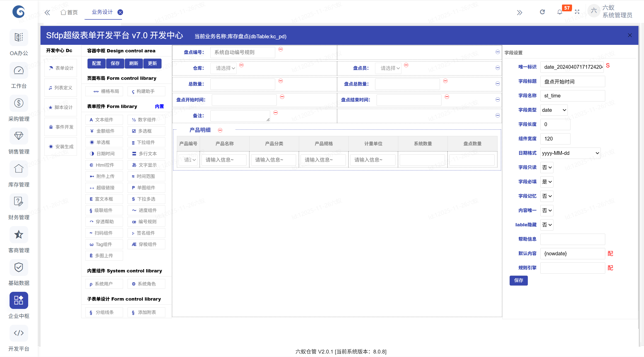Expand the 日期格式 dropdown
The height and width of the screenshot is (357, 644).
570,153
